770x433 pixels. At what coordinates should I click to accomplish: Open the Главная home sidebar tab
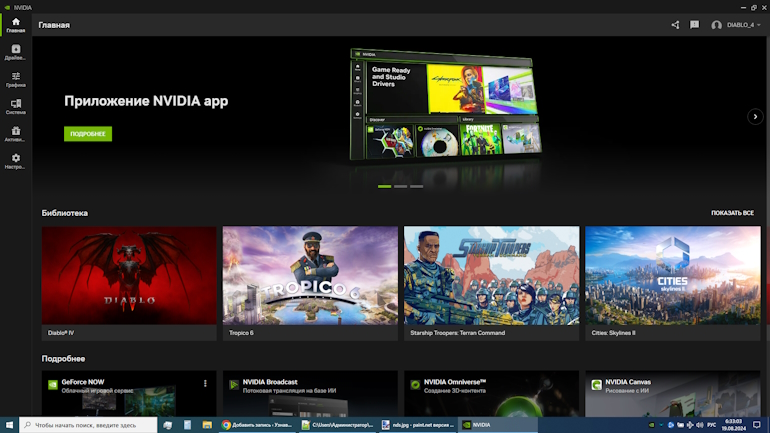(16, 25)
